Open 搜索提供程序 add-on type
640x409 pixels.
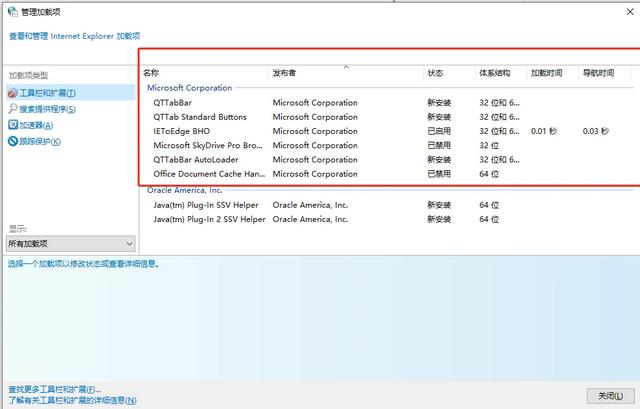point(47,109)
